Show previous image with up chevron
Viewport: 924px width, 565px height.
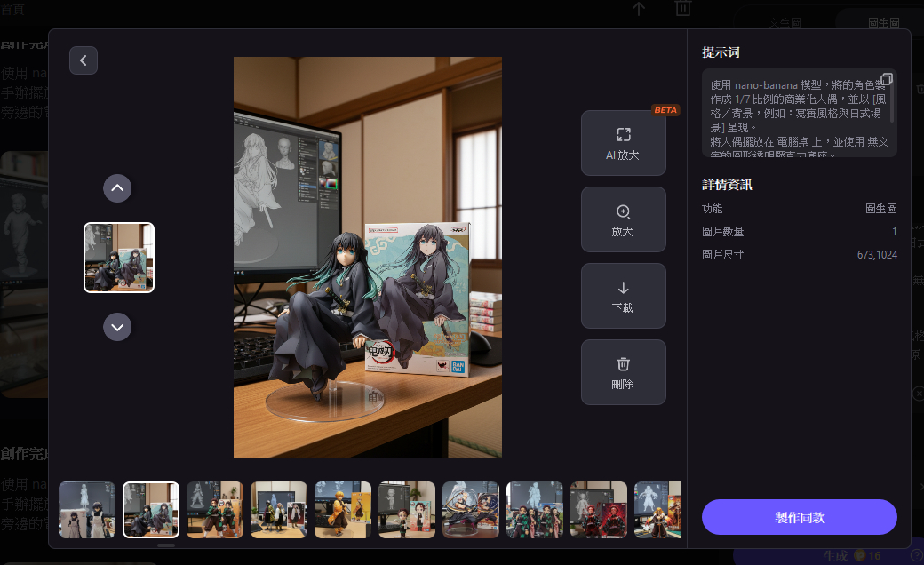pyautogui.click(x=117, y=188)
